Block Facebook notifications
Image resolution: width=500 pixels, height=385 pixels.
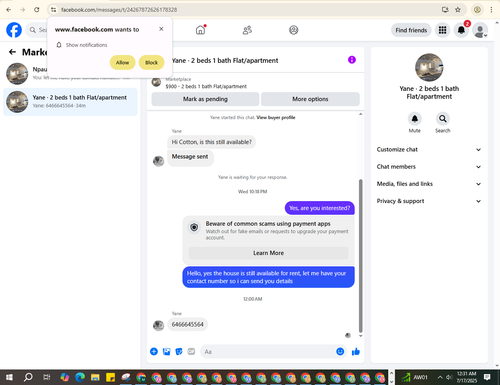tap(151, 62)
